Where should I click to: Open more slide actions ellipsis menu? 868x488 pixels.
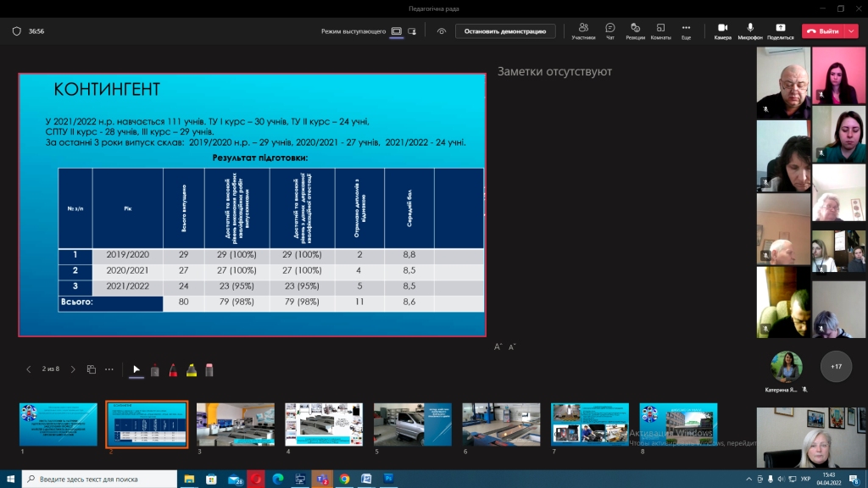pos(109,369)
